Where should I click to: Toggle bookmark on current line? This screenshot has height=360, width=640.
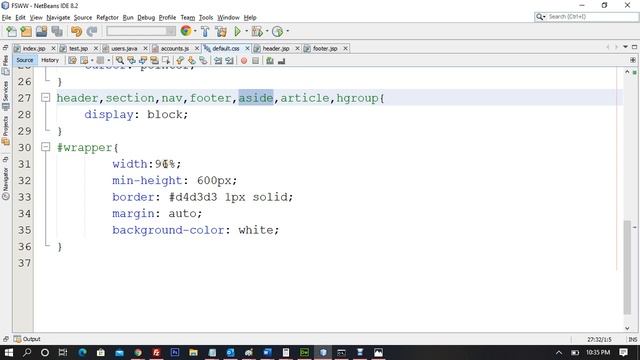203,60
